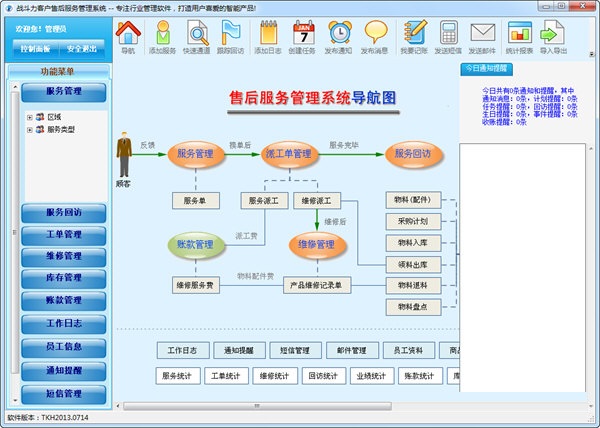Screen dimensions: 600x428
Task: Click the 邮件管理 box
Action: click(352, 350)
